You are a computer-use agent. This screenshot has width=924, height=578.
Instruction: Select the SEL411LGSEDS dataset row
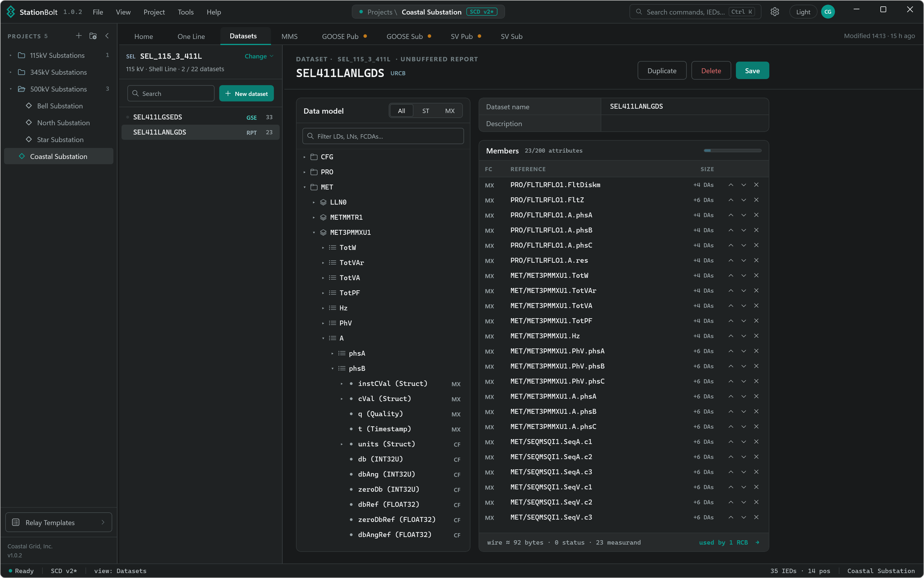(200, 117)
